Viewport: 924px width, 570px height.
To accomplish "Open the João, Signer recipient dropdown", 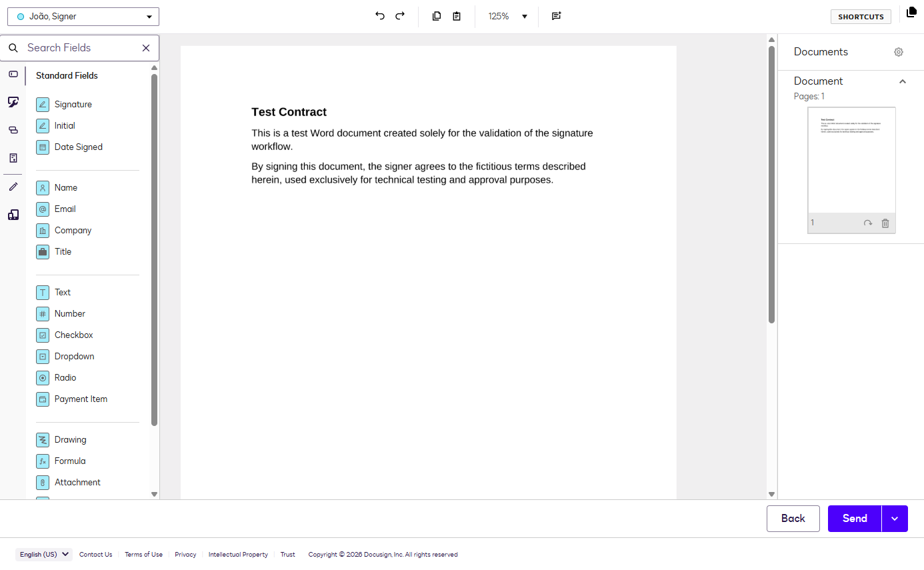I will [x=83, y=17].
